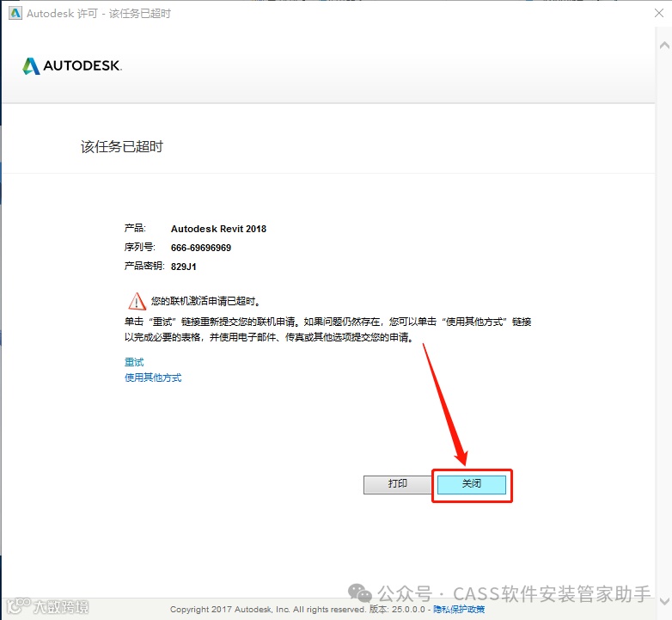Click the Copyright 2017 Autodesk footer text
This screenshot has height=620, width=672.
pos(267,610)
